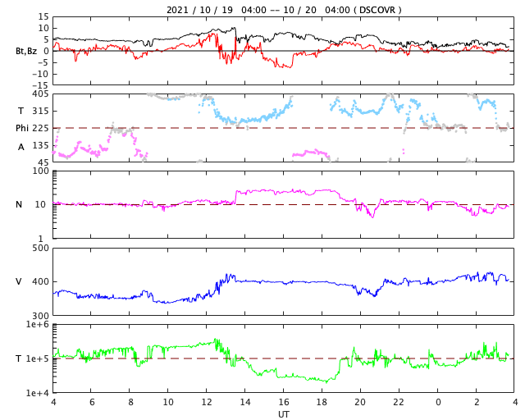The image size is (525, 420).
Task: Click the '1e+4' temperature tick label
Action: pos(37,393)
